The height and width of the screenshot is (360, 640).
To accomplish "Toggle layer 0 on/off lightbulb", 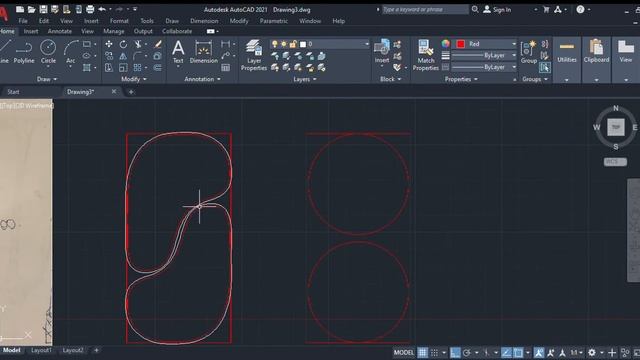I will click(275, 44).
